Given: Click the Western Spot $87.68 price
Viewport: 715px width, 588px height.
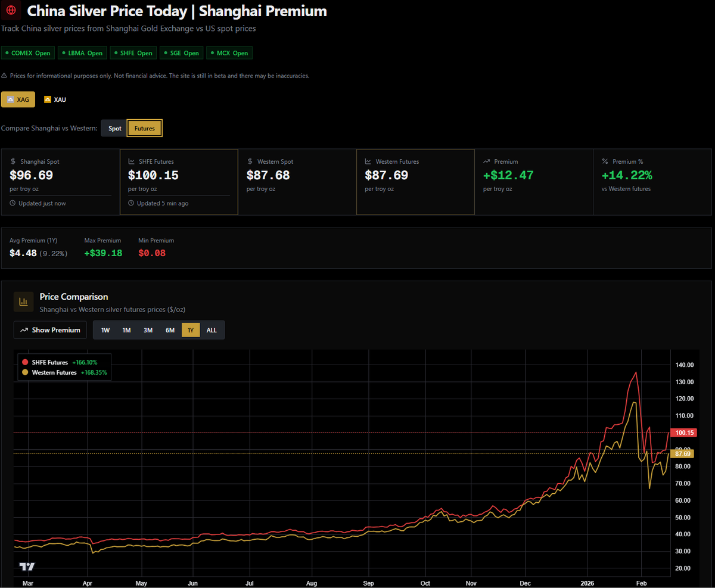Looking at the screenshot, I should pyautogui.click(x=268, y=175).
